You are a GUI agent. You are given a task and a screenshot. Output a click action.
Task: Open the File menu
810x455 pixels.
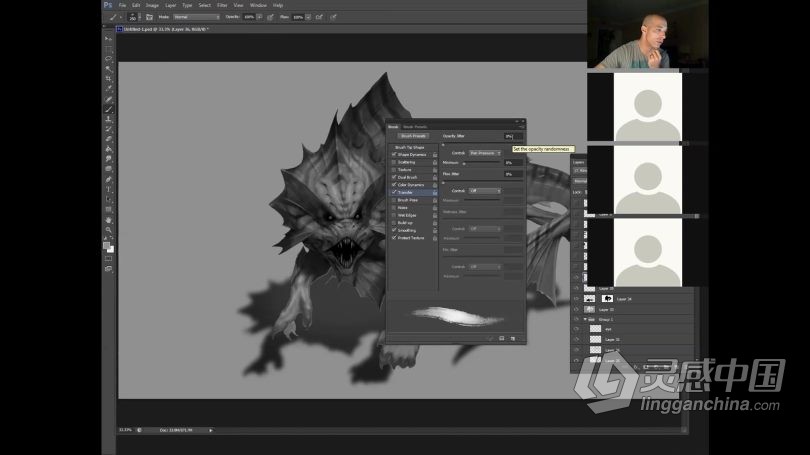click(122, 5)
